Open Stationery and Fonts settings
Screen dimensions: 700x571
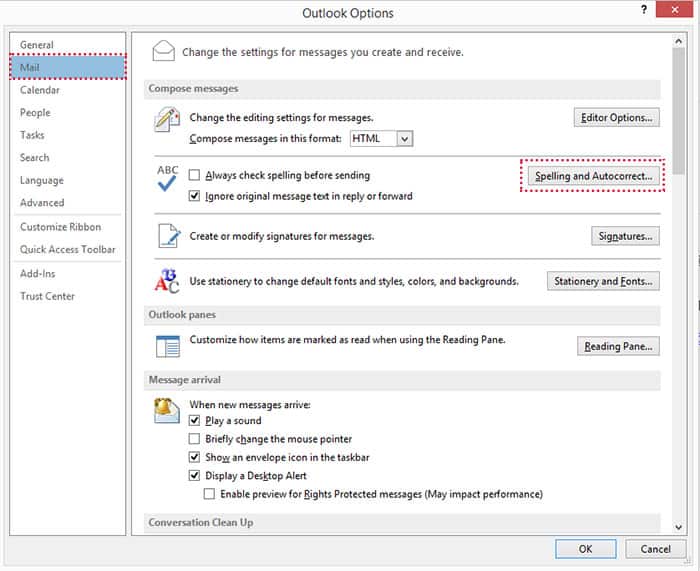[x=603, y=281]
